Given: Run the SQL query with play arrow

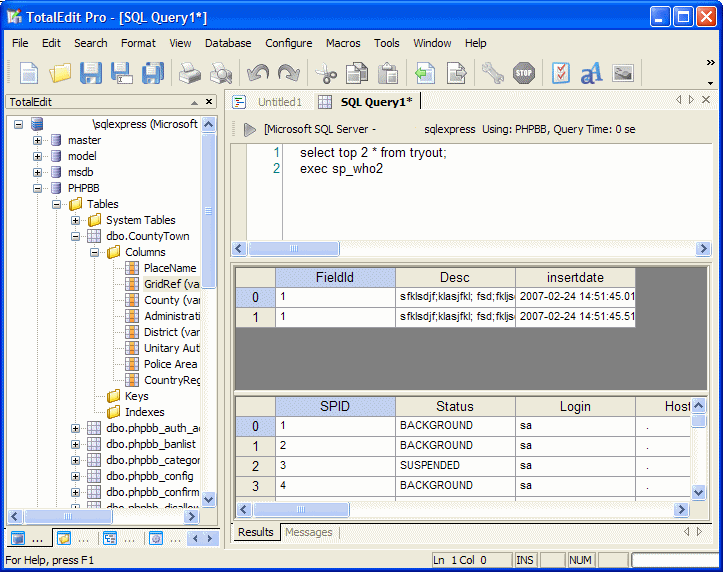Looking at the screenshot, I should tap(249, 130).
